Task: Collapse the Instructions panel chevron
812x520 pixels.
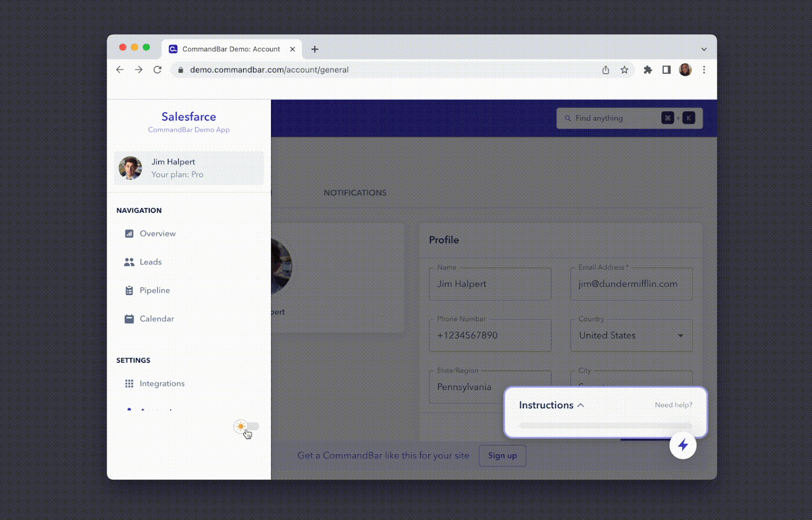Action: (x=581, y=405)
